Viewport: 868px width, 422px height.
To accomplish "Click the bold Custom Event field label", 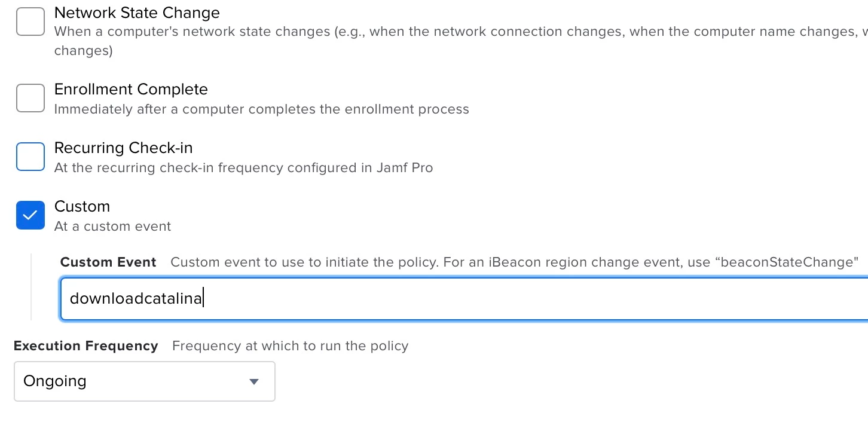I will click(108, 262).
